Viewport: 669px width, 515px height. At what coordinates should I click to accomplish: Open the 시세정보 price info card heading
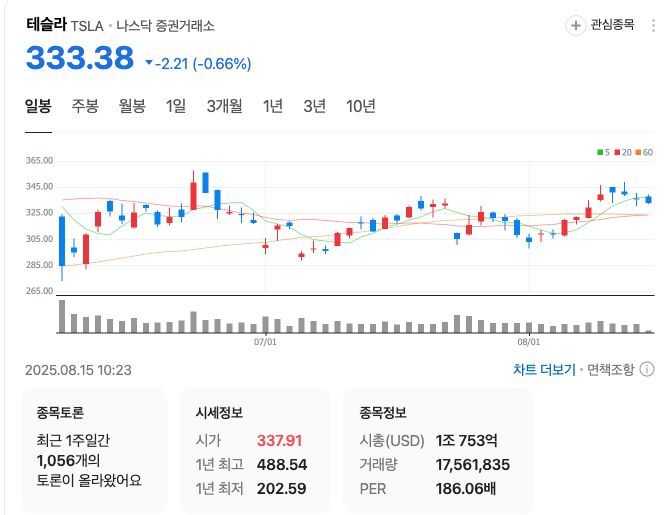219,413
